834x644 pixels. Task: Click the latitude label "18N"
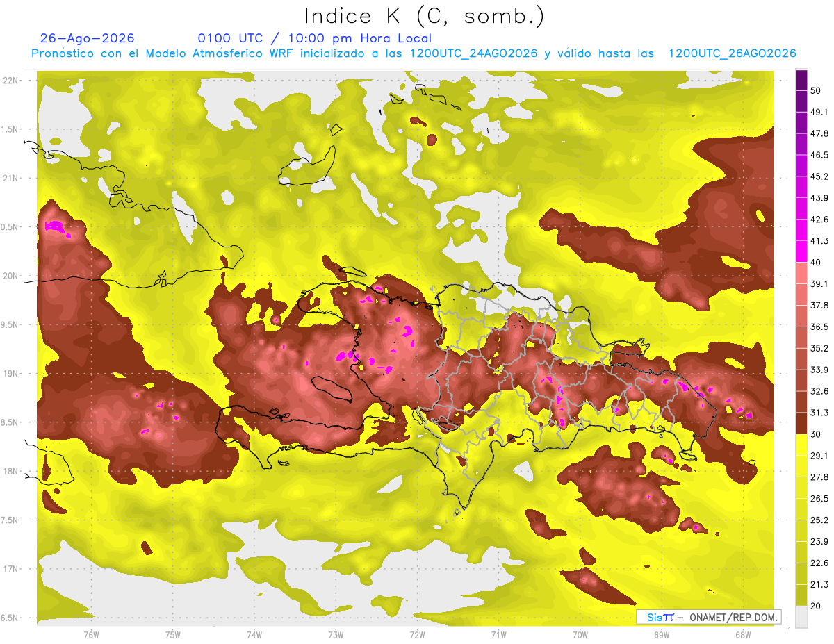(x=12, y=472)
